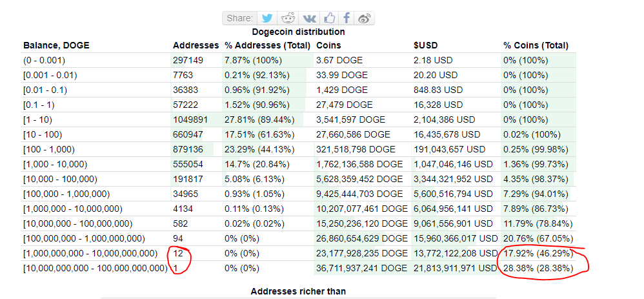Select the "[0.001 - 0.01)" balance range
This screenshot has height=299, width=644.
[x=50, y=76]
